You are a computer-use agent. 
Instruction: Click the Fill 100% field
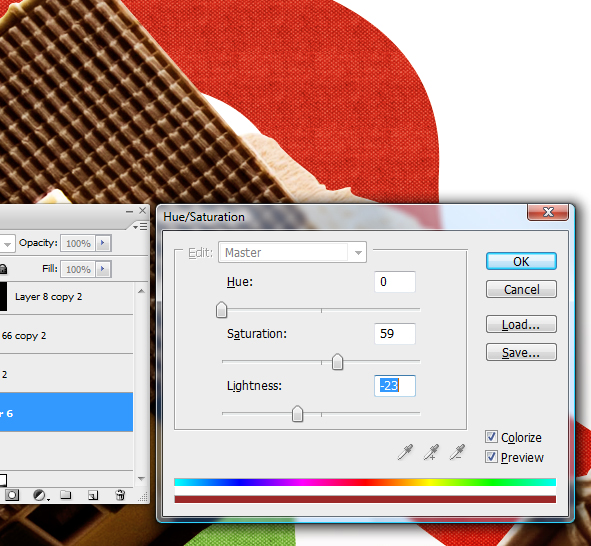[x=78, y=269]
